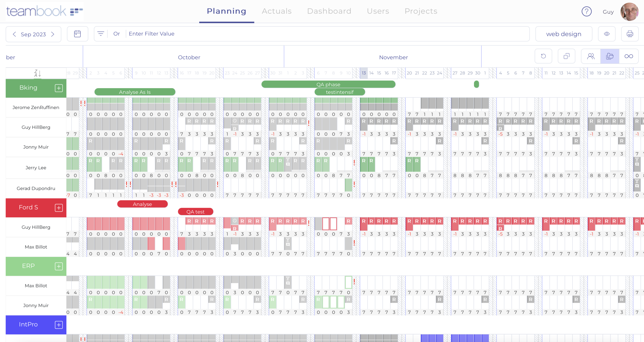Screen dimensions: 644x342
Task: Click the filter icon beside the filter field
Action: [101, 33]
